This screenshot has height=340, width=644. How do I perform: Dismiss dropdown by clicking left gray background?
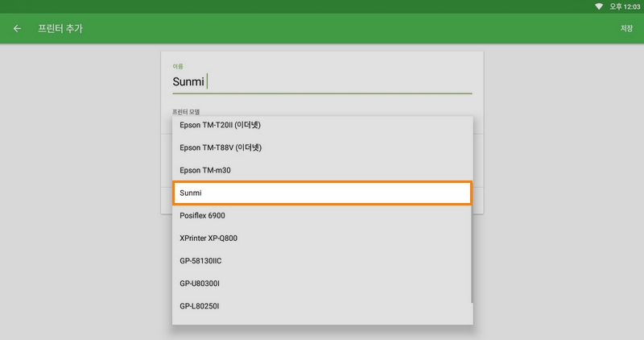pyautogui.click(x=80, y=201)
